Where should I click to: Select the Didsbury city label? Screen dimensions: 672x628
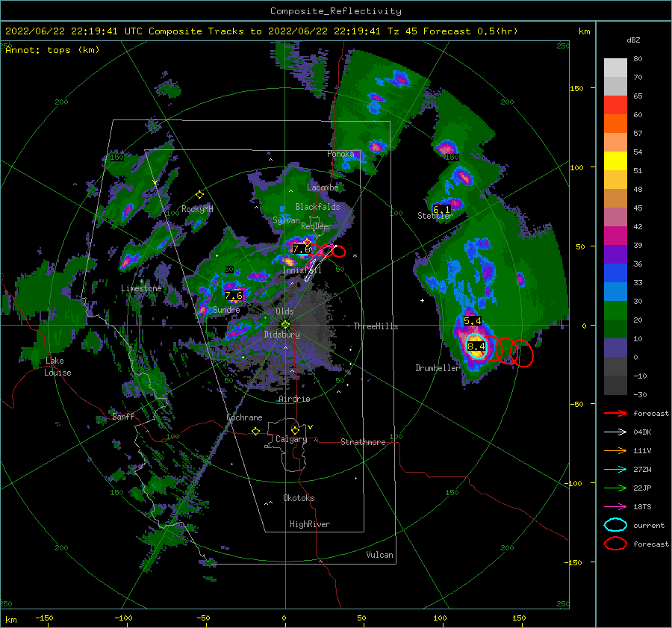point(282,335)
